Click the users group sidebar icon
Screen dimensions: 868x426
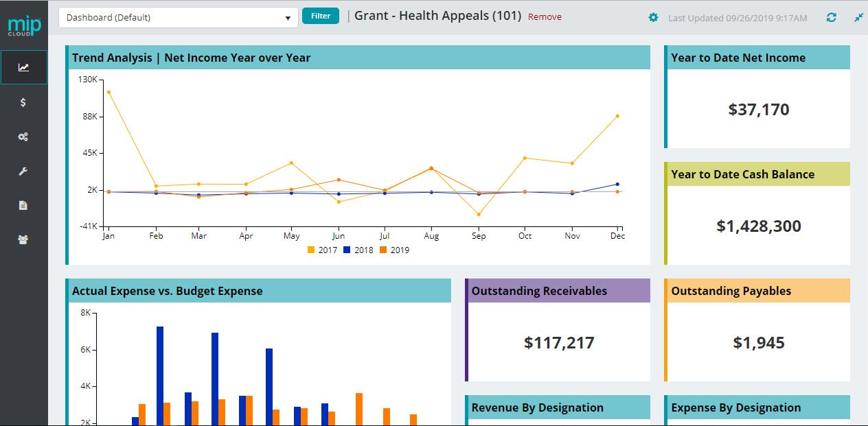(x=23, y=239)
